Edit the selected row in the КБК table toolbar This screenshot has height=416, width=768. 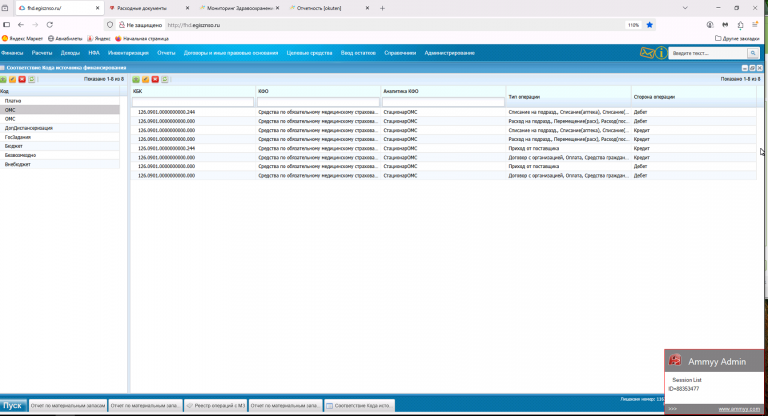click(145, 79)
